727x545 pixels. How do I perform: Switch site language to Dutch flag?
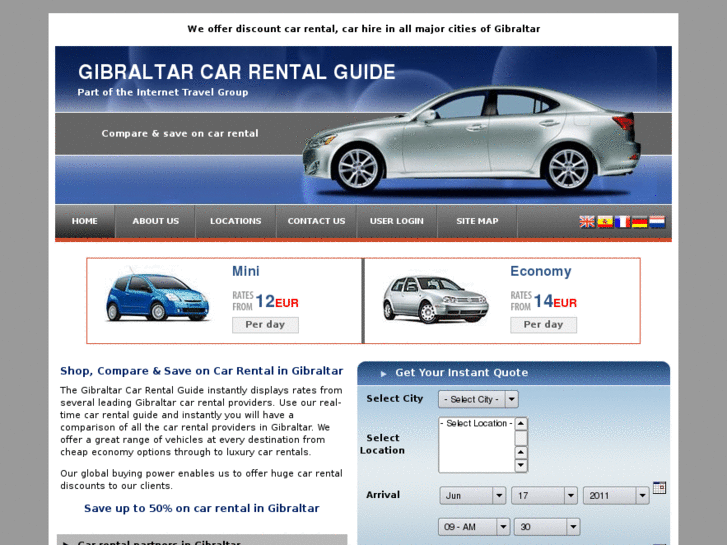(x=657, y=222)
